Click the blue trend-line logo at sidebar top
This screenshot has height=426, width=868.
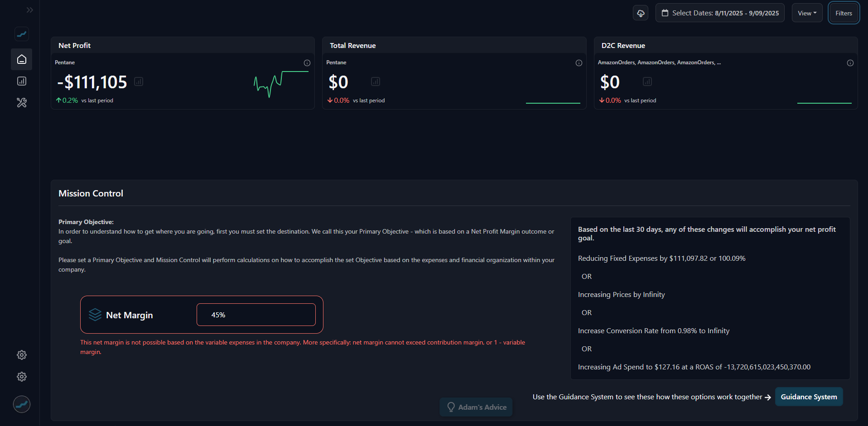coord(21,34)
